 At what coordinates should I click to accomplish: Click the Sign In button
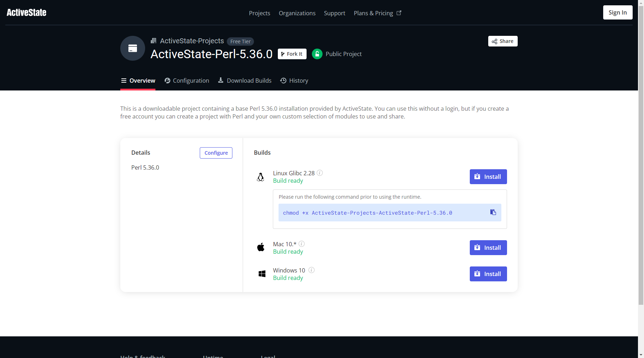(x=618, y=12)
